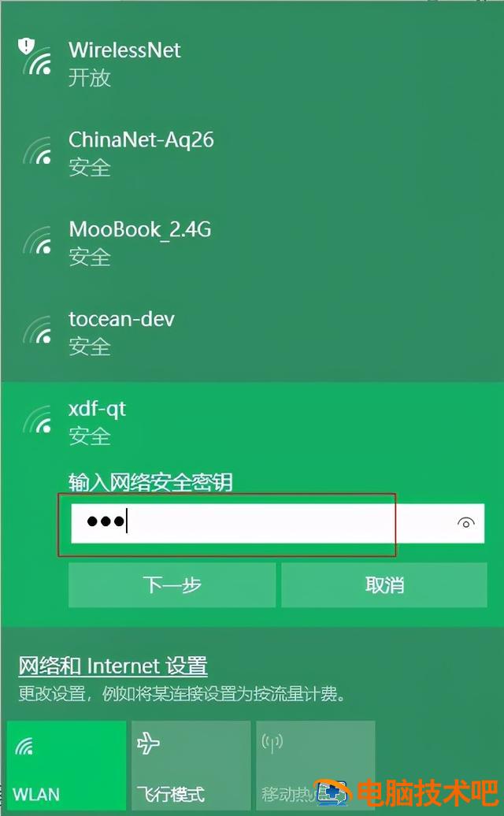
Task: Select the xdf-qt network name
Action: [97, 409]
